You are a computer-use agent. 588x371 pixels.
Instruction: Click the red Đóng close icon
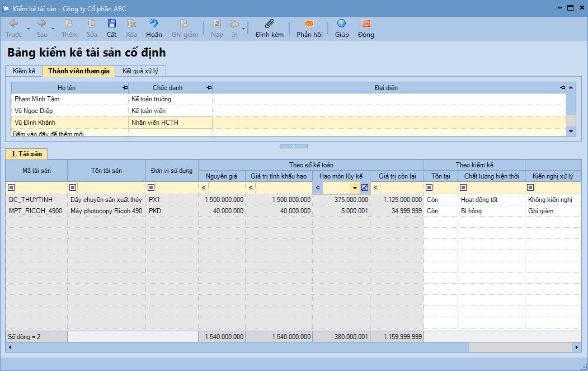(x=366, y=24)
